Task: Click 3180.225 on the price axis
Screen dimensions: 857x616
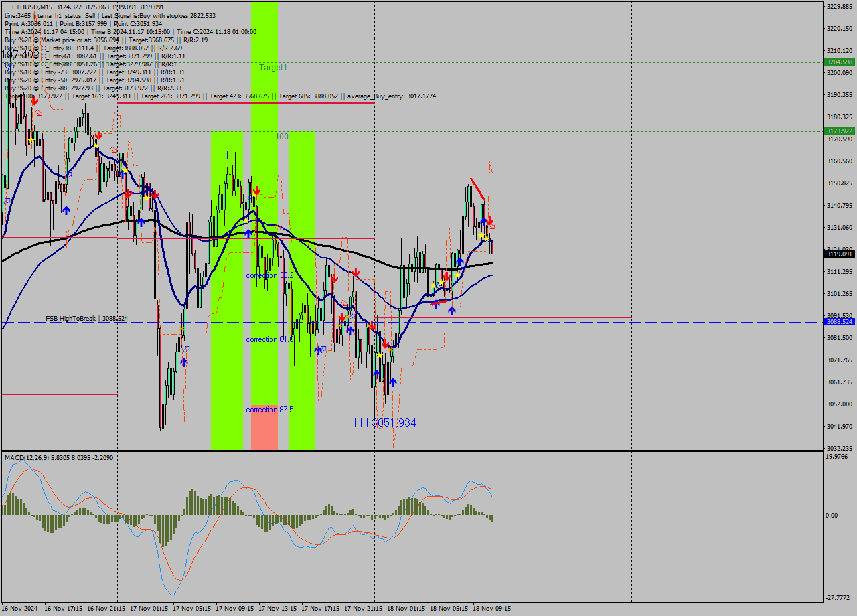Action: coord(839,117)
